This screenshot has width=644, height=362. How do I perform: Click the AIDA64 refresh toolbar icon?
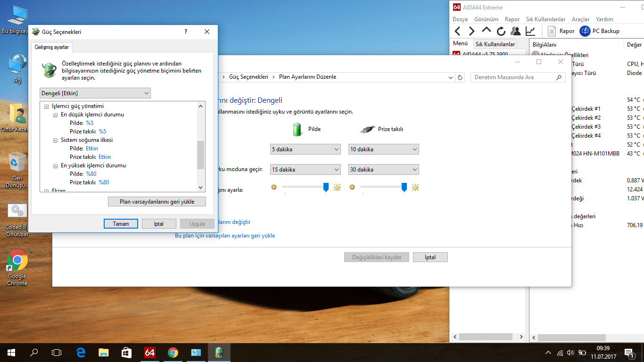(x=501, y=31)
